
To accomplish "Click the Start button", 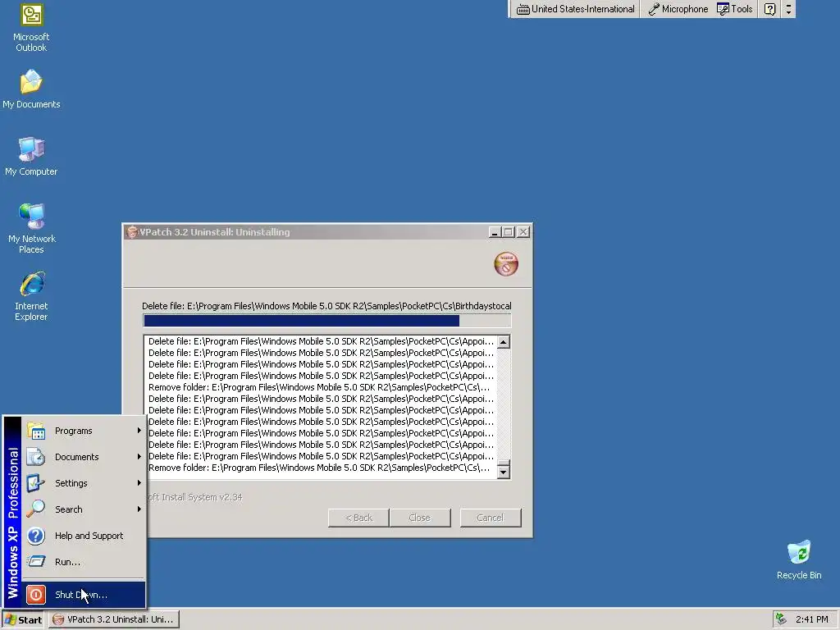I will (22, 620).
